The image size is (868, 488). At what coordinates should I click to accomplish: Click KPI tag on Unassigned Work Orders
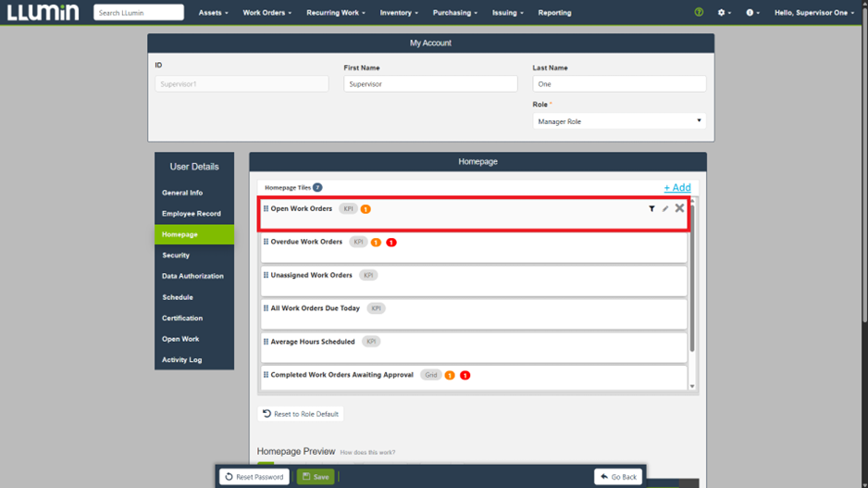pos(368,275)
